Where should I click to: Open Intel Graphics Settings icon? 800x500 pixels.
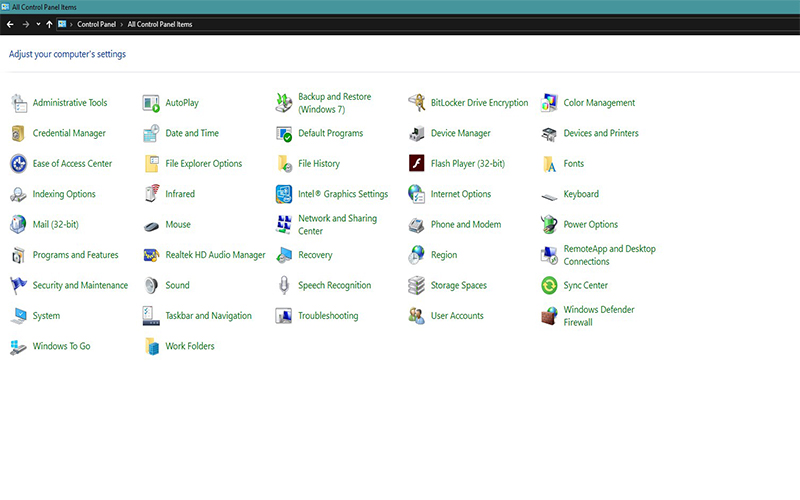pos(284,194)
